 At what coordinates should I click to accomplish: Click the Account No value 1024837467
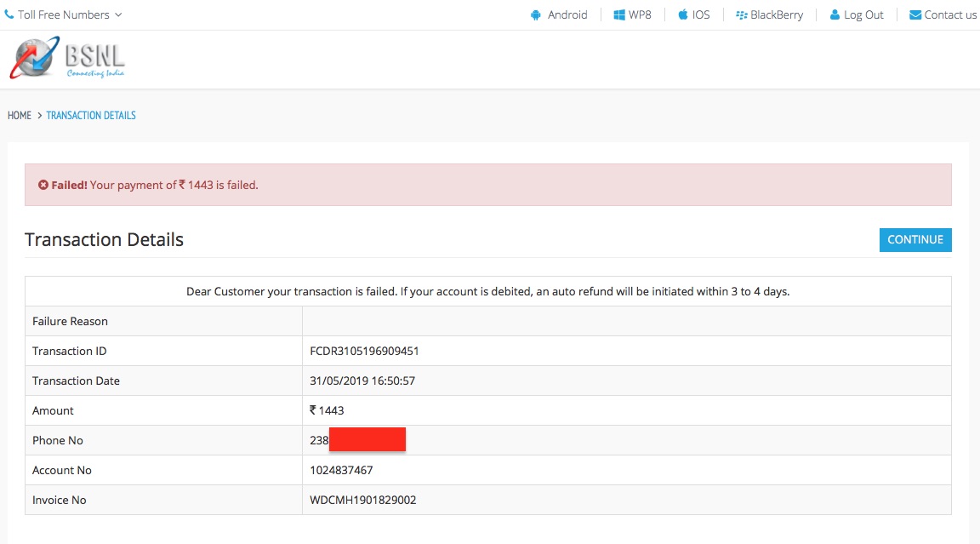[341, 470]
